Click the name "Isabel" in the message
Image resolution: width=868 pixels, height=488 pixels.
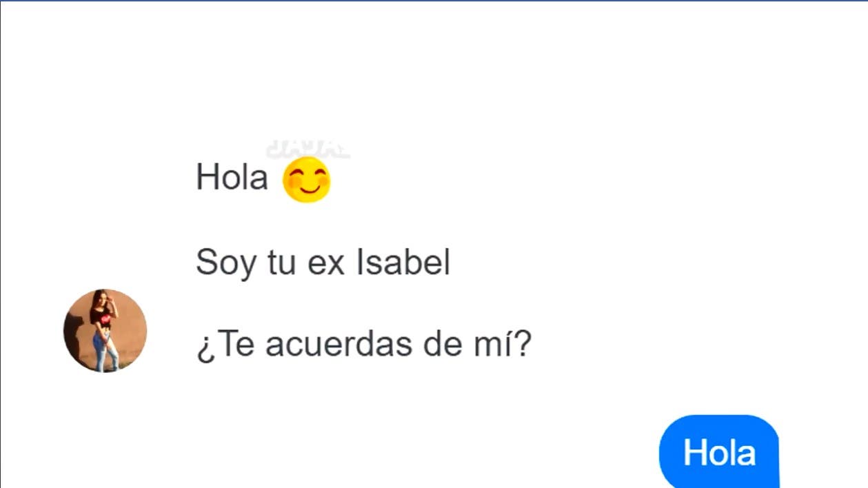[x=403, y=263]
